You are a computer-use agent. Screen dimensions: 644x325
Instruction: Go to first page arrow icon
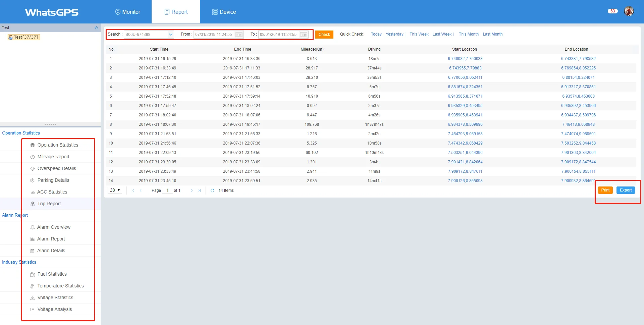point(133,191)
